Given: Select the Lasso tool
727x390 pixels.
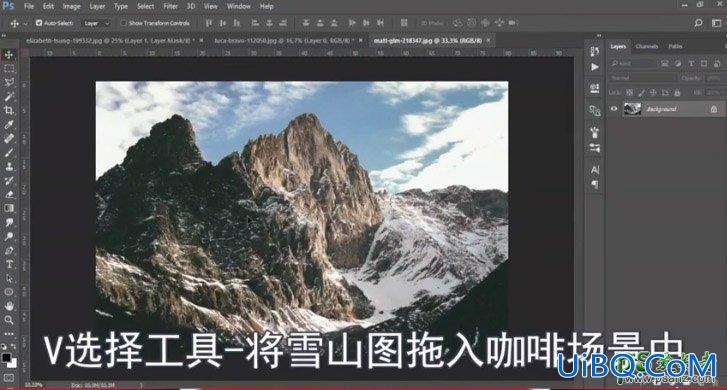Looking at the screenshot, I should click(x=9, y=83).
